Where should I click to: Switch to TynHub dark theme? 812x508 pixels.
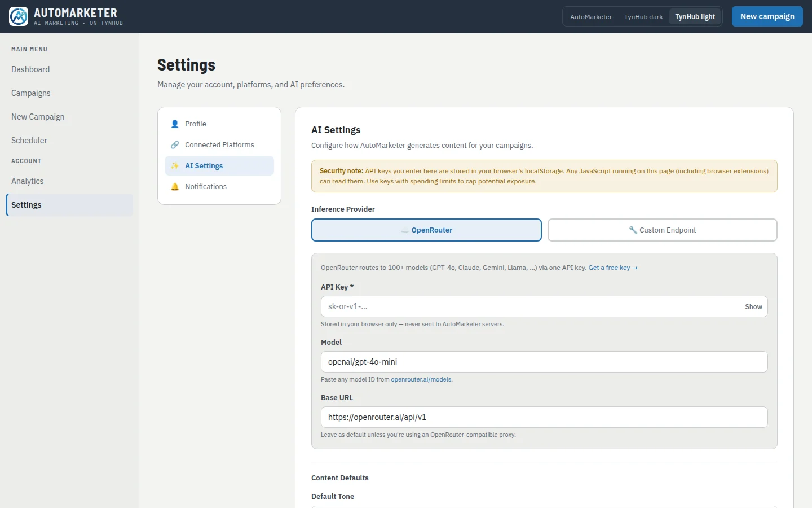(643, 17)
